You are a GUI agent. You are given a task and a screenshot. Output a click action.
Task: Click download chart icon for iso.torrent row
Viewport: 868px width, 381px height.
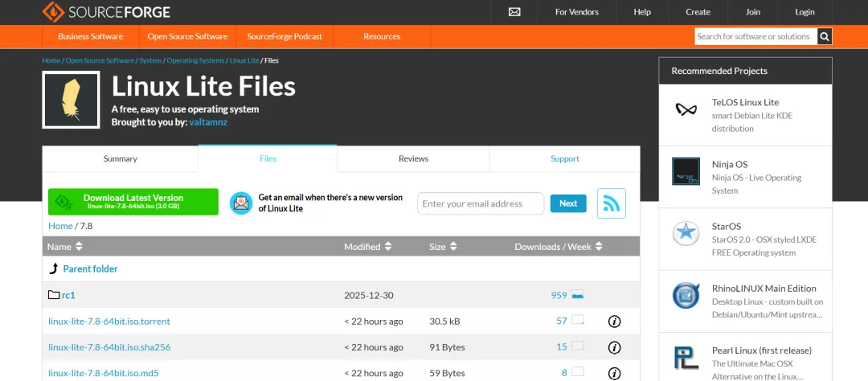[x=577, y=320]
